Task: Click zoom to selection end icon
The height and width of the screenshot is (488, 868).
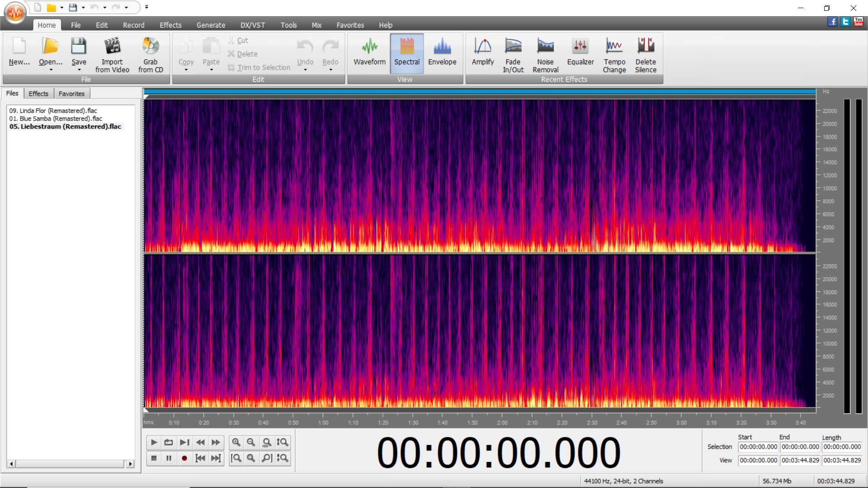Action: [267, 458]
